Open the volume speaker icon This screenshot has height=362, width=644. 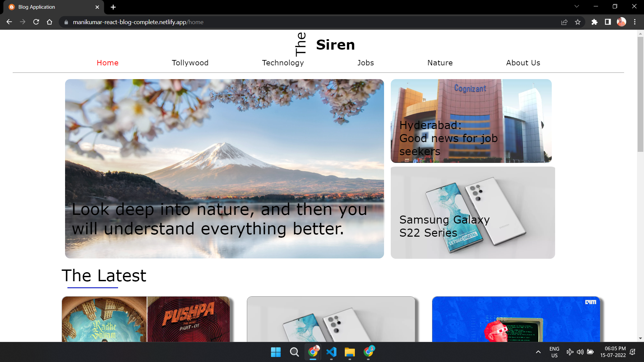click(580, 352)
